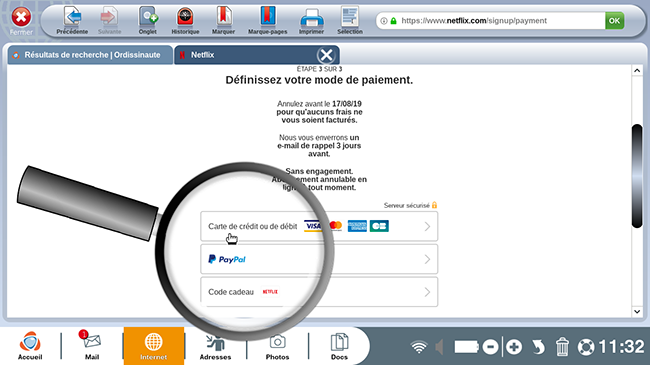Click the scrollbar down arrow
The width and height of the screenshot is (650, 365).
pyautogui.click(x=637, y=311)
